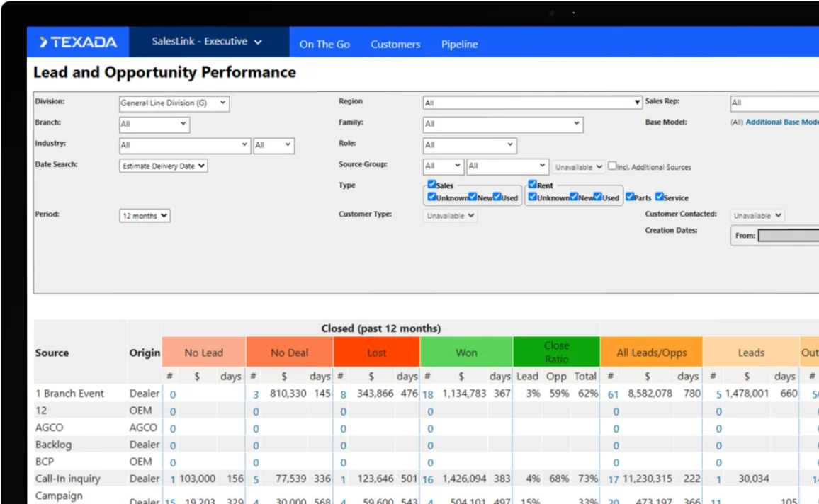Expand the Region dropdown

tap(532, 102)
